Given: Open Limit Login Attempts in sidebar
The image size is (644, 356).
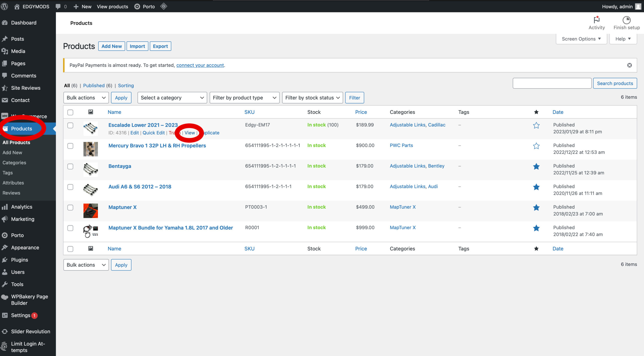Looking at the screenshot, I should (28, 347).
